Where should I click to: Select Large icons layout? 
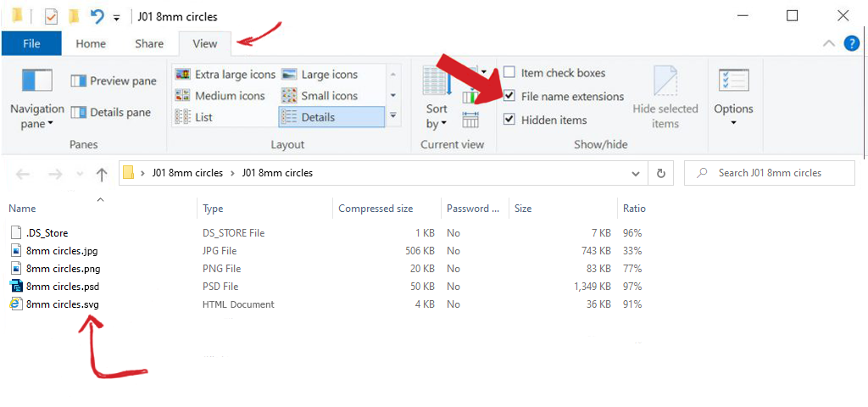(320, 75)
